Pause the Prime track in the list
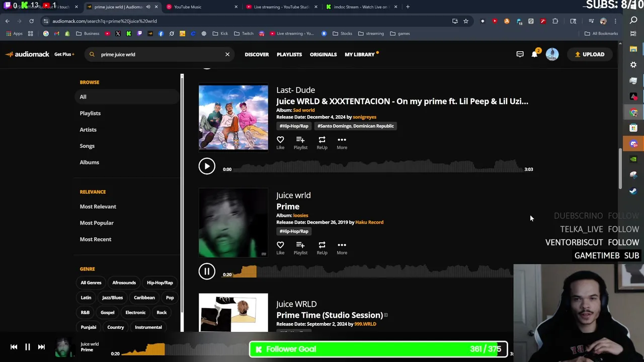This screenshot has width=644, height=362. click(x=207, y=271)
